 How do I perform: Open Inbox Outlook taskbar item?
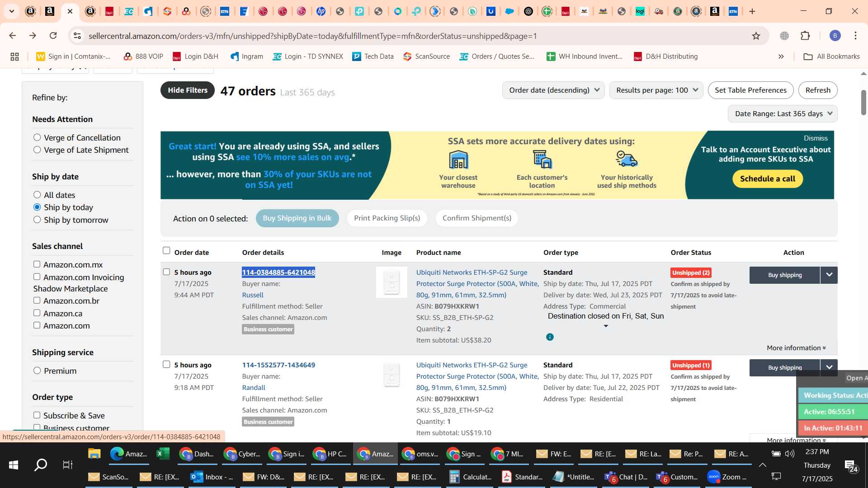(x=212, y=477)
